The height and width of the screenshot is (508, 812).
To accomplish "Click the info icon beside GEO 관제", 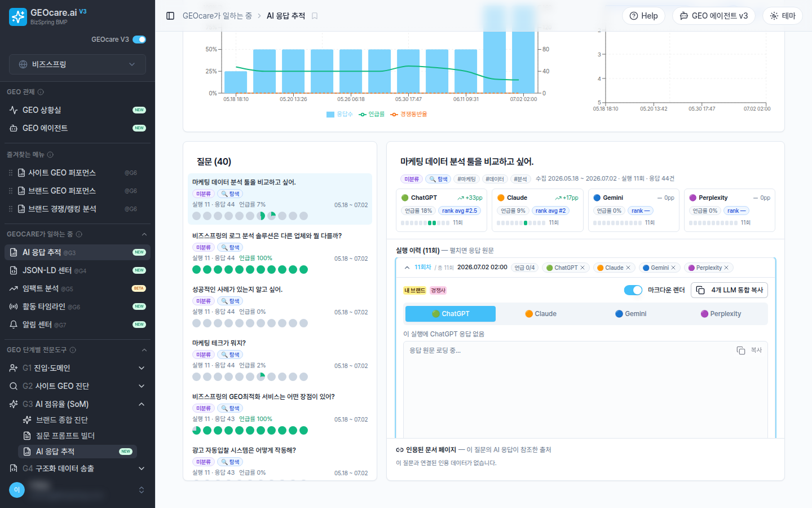I will (41, 92).
